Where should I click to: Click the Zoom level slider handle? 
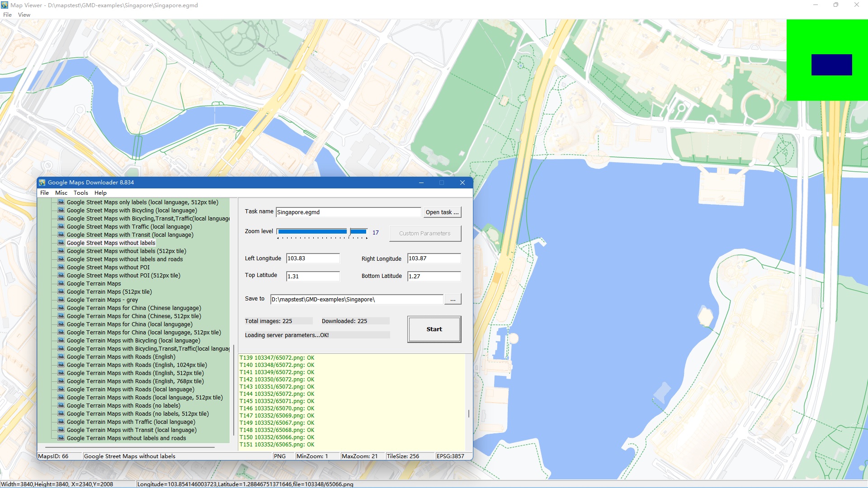(x=350, y=232)
